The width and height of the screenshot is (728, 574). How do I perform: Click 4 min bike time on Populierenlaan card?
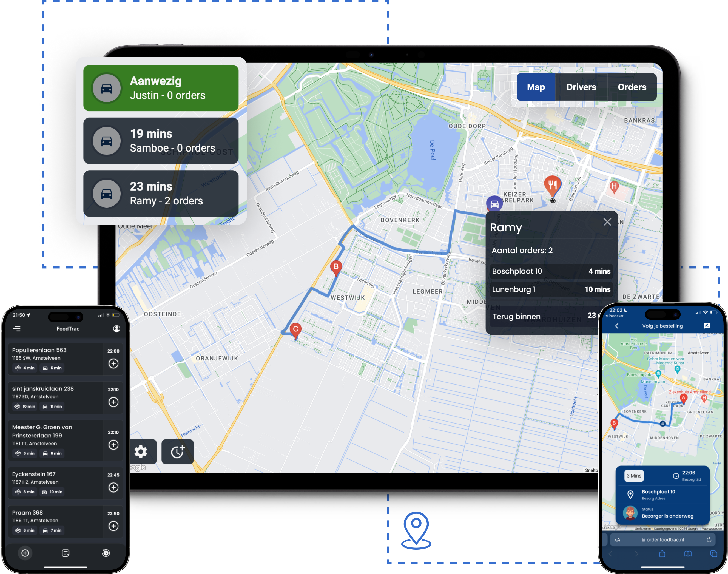click(25, 368)
